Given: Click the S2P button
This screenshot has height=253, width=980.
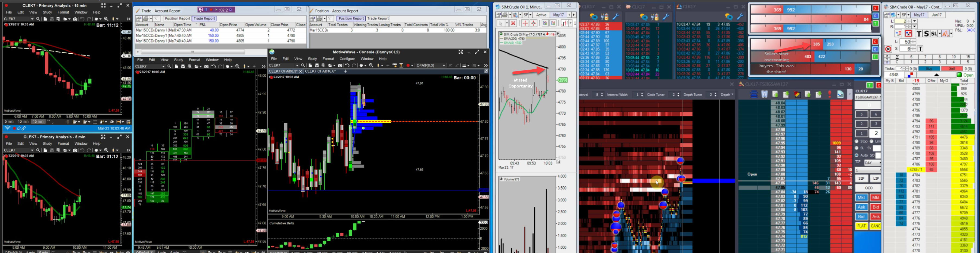Looking at the screenshot, I should pyautogui.click(x=861, y=179).
